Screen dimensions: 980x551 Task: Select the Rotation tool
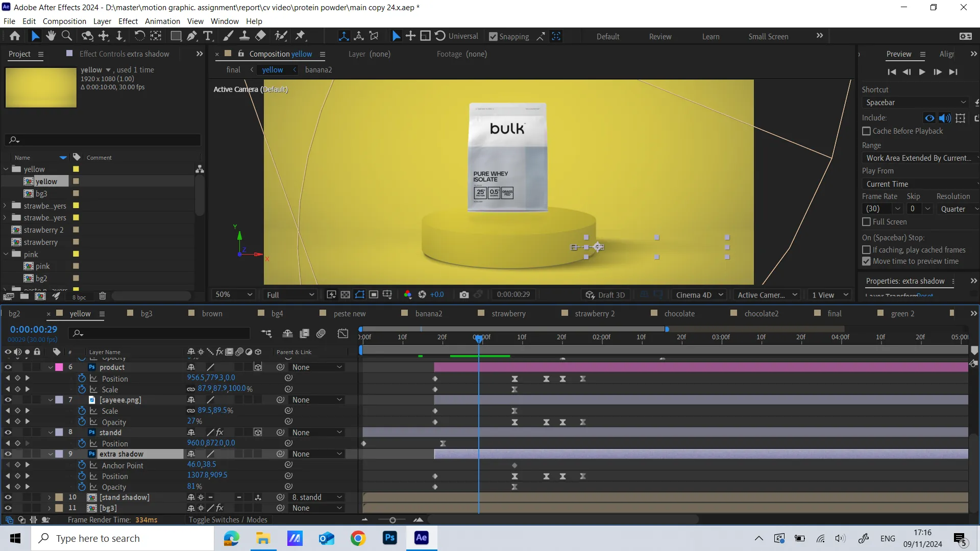click(139, 36)
